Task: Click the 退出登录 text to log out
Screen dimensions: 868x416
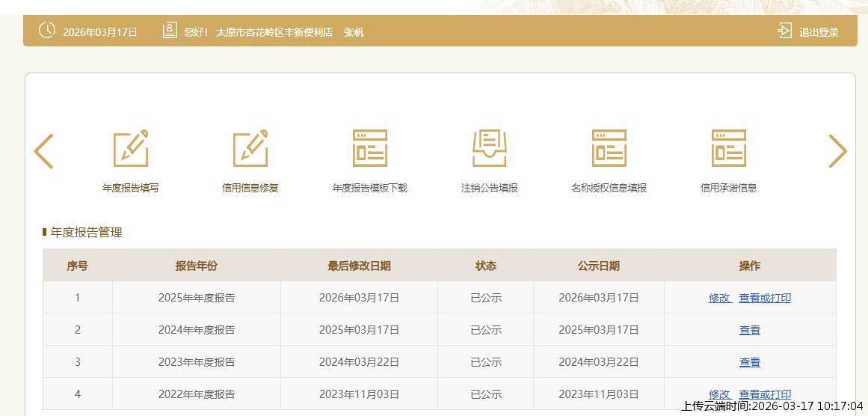Action: click(x=819, y=32)
